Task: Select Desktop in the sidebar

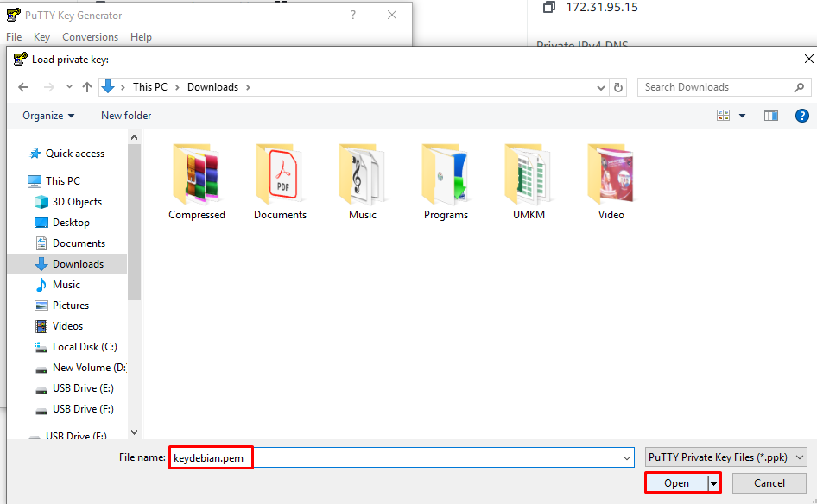Action: point(62,223)
